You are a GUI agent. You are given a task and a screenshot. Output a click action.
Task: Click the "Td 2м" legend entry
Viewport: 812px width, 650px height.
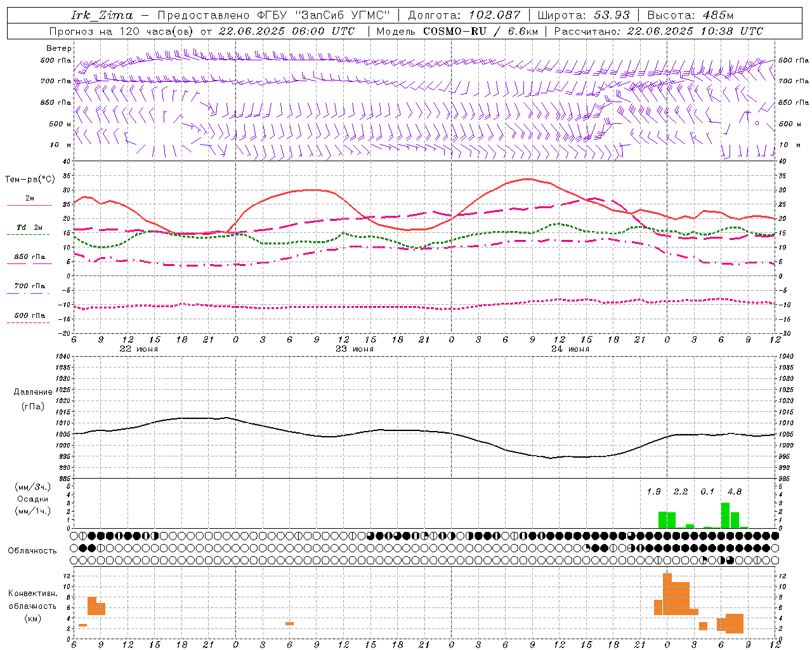pyautogui.click(x=30, y=227)
